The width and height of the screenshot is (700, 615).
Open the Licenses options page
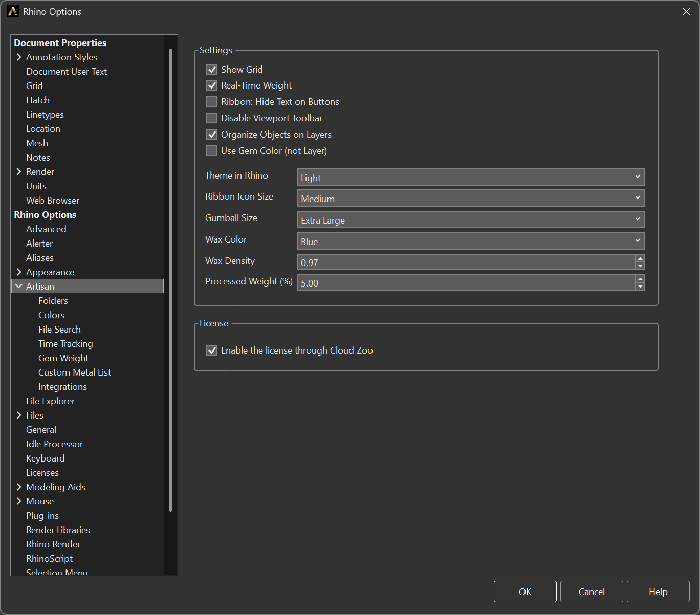pos(42,472)
